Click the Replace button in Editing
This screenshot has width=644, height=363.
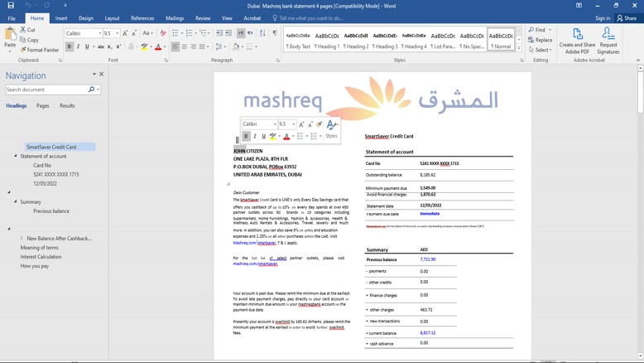pyautogui.click(x=541, y=40)
